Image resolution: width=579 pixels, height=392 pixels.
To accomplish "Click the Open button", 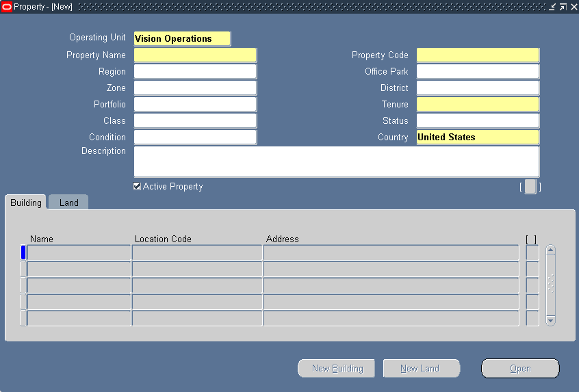I will click(520, 368).
